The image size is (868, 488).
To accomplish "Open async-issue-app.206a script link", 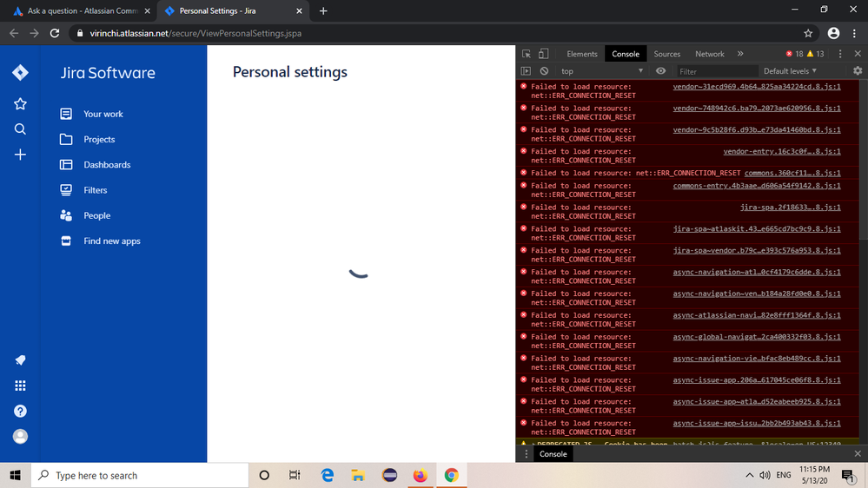I will 757,379.
